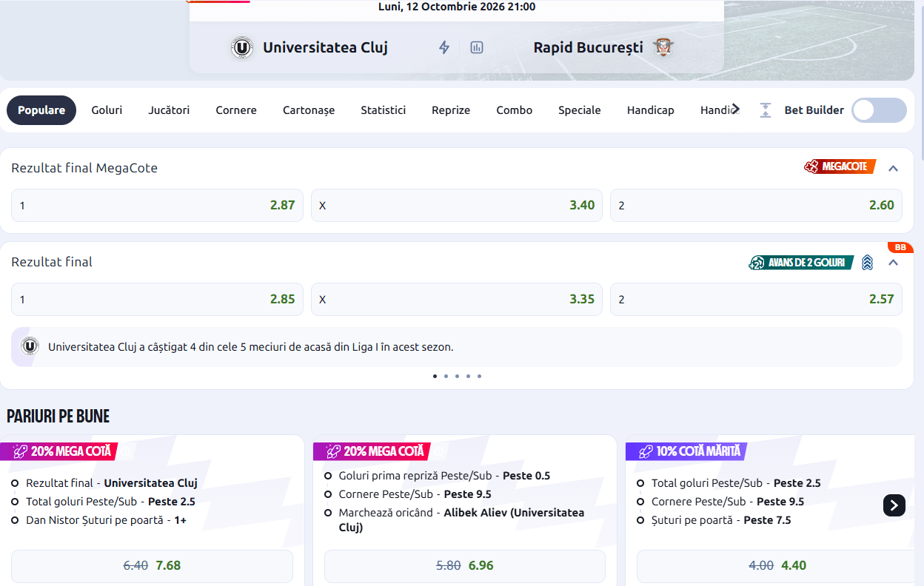Screen dimensions: 924x586
Task: Switch to the Cartonașe tab
Action: click(309, 110)
